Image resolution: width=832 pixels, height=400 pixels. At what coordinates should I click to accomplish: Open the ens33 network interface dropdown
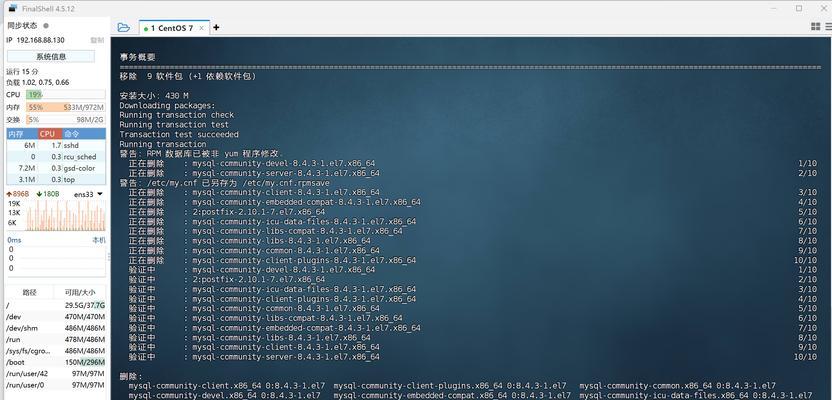pyautogui.click(x=88, y=194)
